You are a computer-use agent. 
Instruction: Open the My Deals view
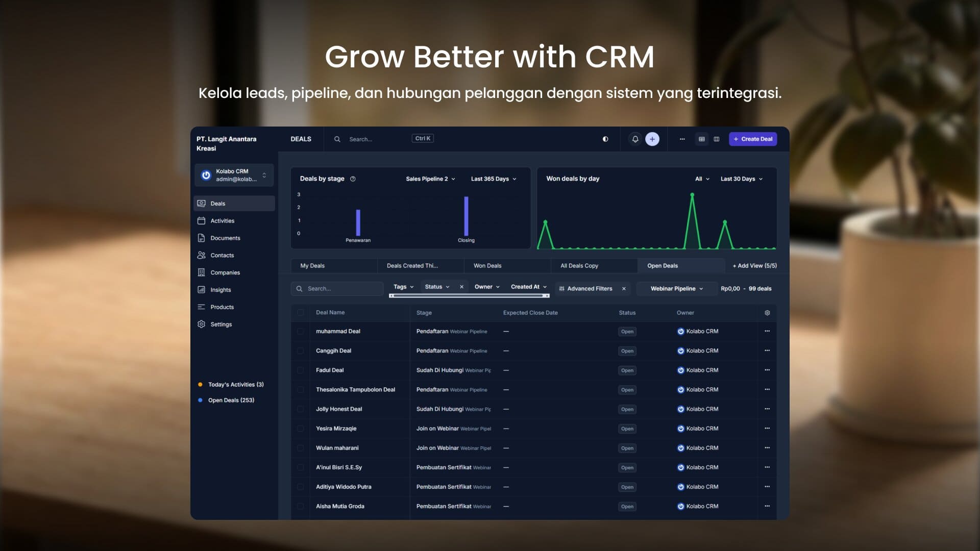[312, 265]
